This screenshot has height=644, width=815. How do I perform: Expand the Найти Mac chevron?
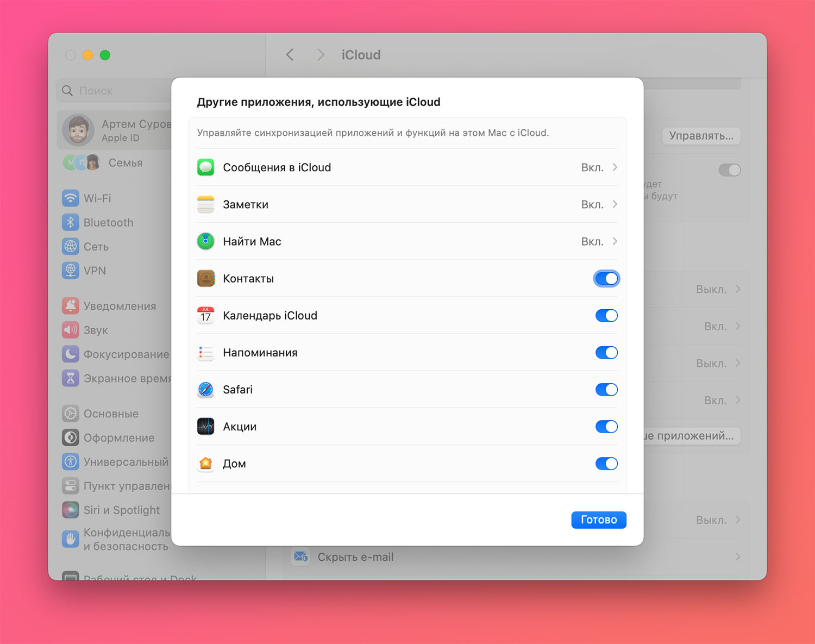pos(615,241)
